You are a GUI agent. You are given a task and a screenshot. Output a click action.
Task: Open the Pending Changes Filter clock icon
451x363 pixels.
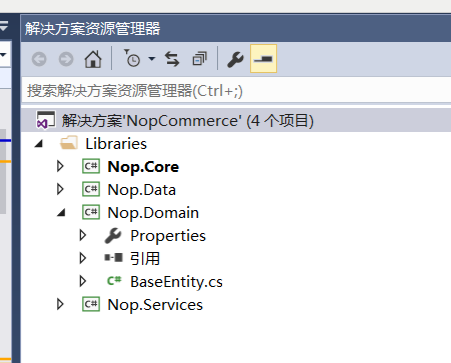tap(132, 58)
